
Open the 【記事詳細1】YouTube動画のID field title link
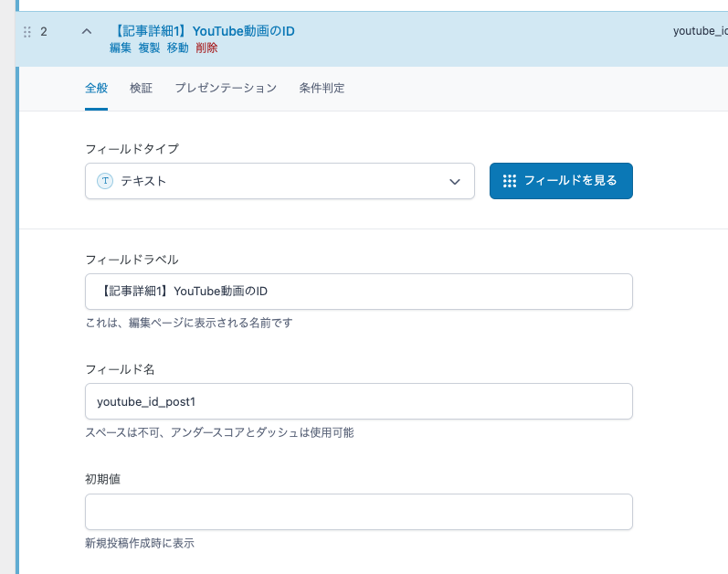tap(203, 31)
